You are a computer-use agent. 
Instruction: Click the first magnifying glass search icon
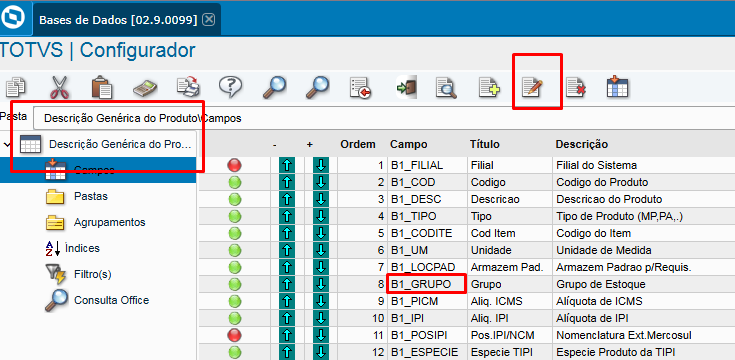pos(274,87)
